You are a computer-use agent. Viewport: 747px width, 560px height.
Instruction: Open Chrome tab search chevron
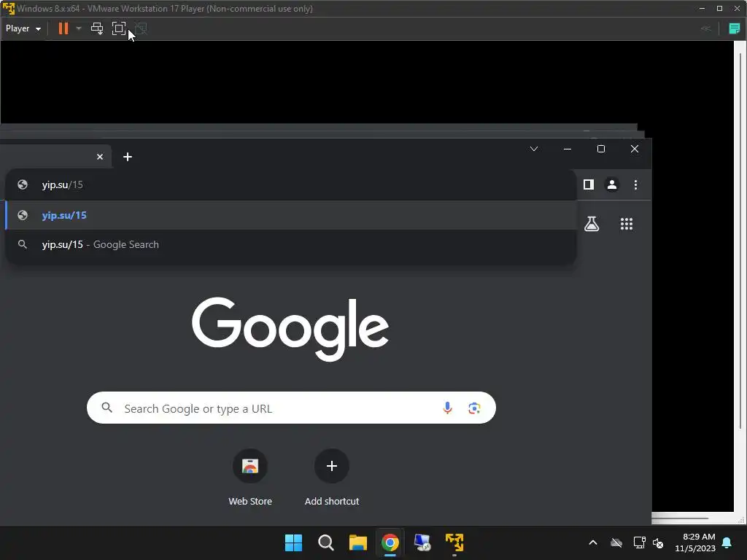tap(534, 149)
